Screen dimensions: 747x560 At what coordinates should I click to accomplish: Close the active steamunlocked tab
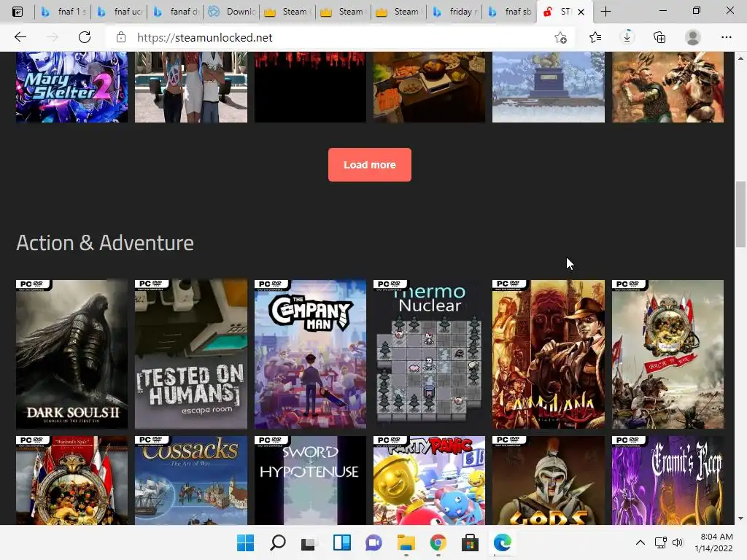pyautogui.click(x=581, y=12)
